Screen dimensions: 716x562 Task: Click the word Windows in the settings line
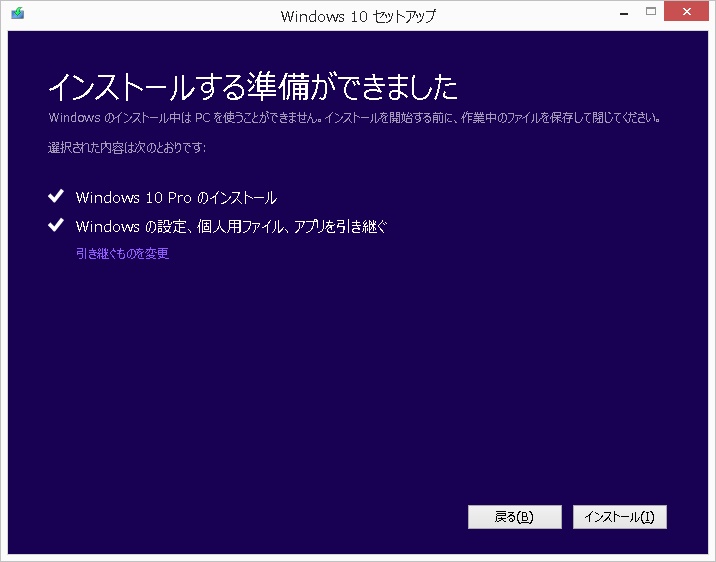tap(107, 227)
